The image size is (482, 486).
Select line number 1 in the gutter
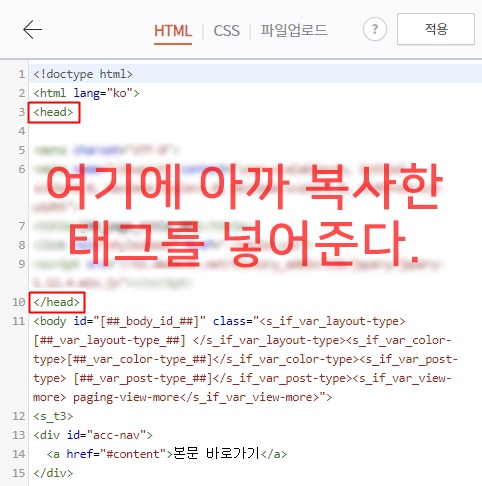tap(21, 74)
